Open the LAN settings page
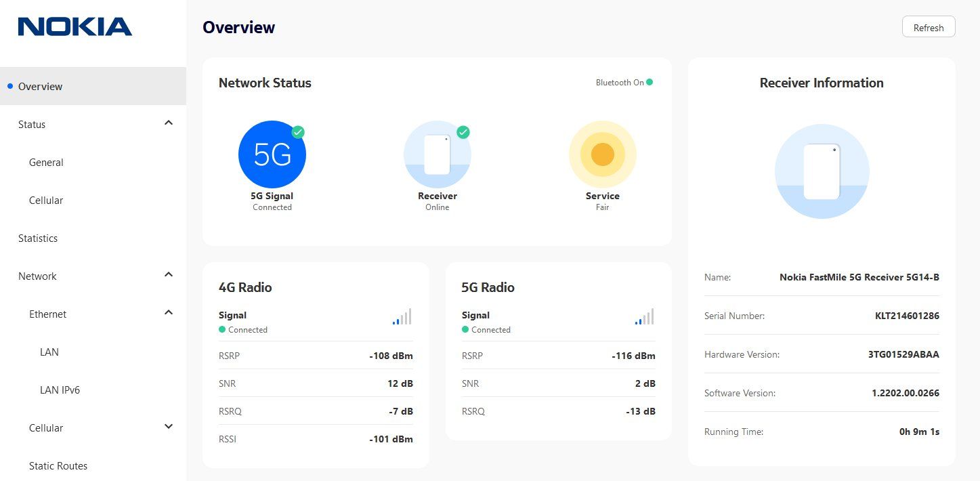Viewport: 980px width, 481px height. tap(49, 352)
